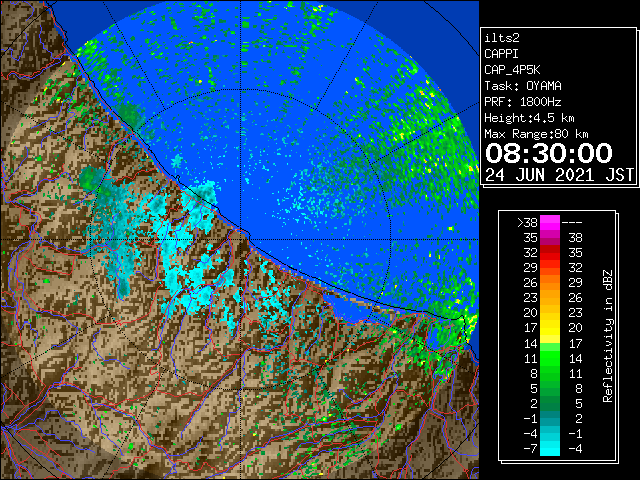This screenshot has height=480, width=640.
Task: Select the 'Task: OYAMA' line
Action: click(523, 86)
